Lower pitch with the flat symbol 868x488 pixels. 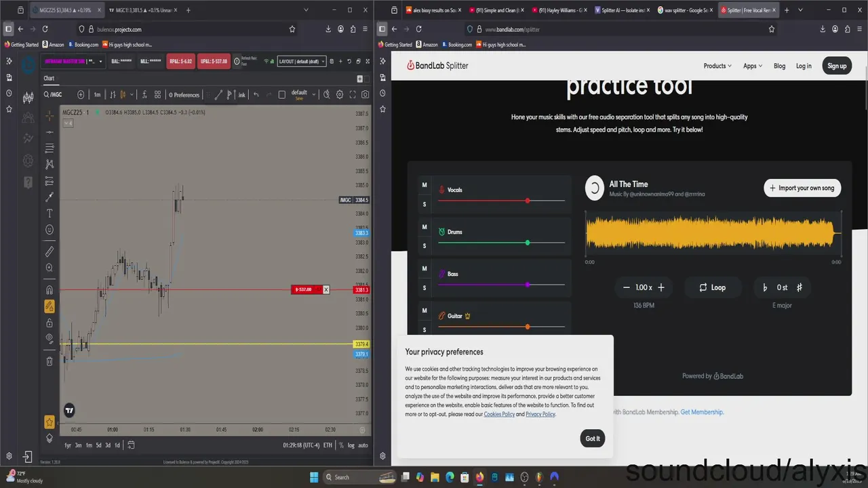[765, 287]
